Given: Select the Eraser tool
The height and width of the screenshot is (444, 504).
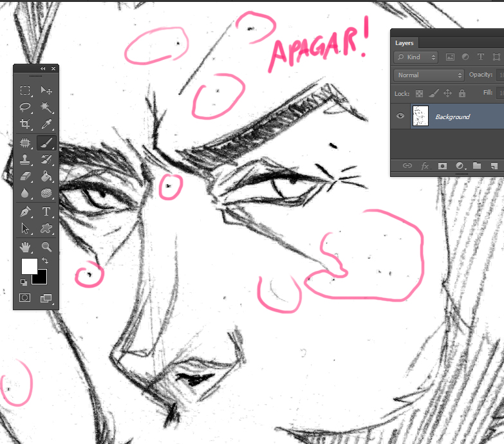Looking at the screenshot, I should click(25, 176).
